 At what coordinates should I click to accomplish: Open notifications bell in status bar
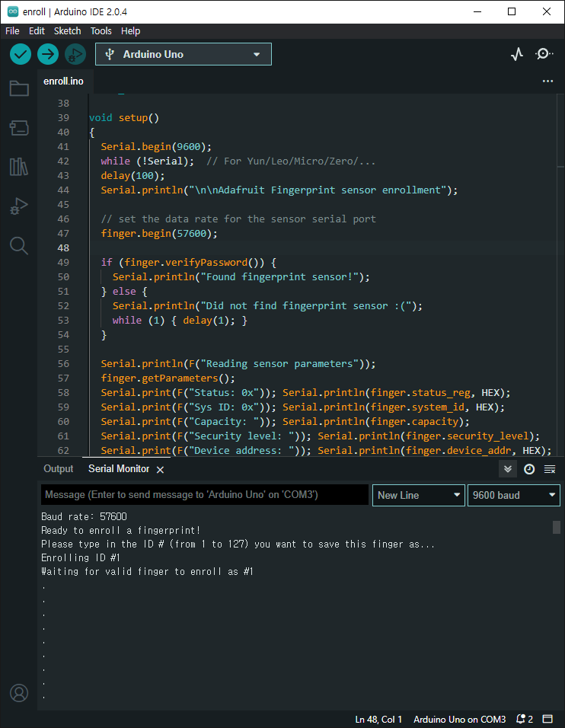tap(525, 719)
